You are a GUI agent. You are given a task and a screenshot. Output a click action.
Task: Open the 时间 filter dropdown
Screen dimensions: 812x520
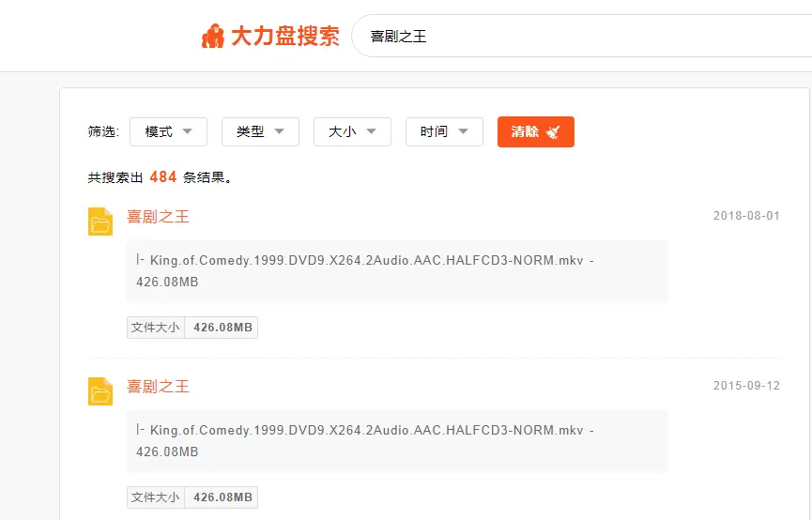[444, 132]
